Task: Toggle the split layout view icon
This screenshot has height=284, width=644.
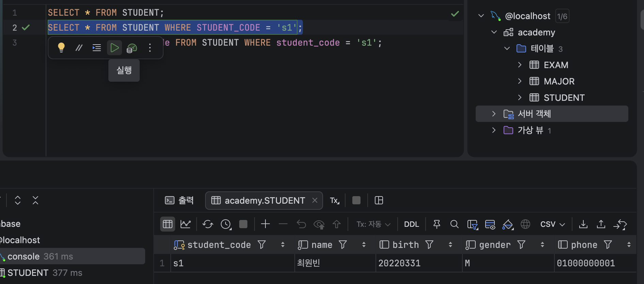Action: coord(379,200)
